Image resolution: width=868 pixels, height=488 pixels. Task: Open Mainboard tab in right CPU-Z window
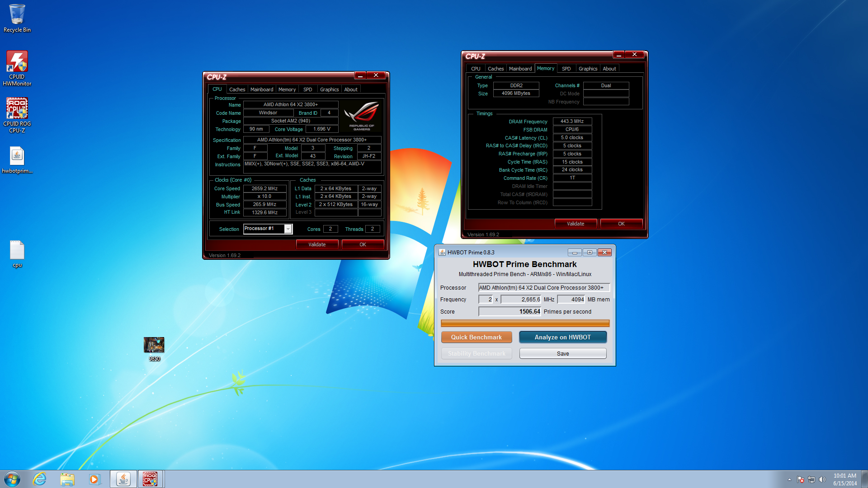[x=520, y=69]
